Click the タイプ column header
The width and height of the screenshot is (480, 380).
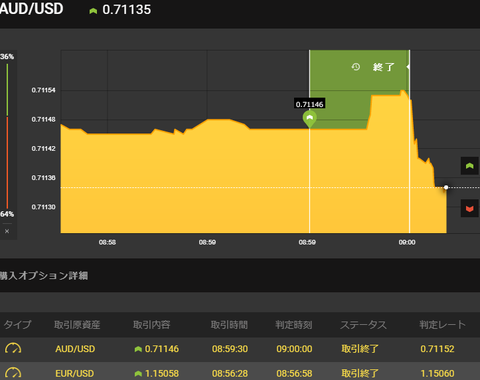point(17,324)
